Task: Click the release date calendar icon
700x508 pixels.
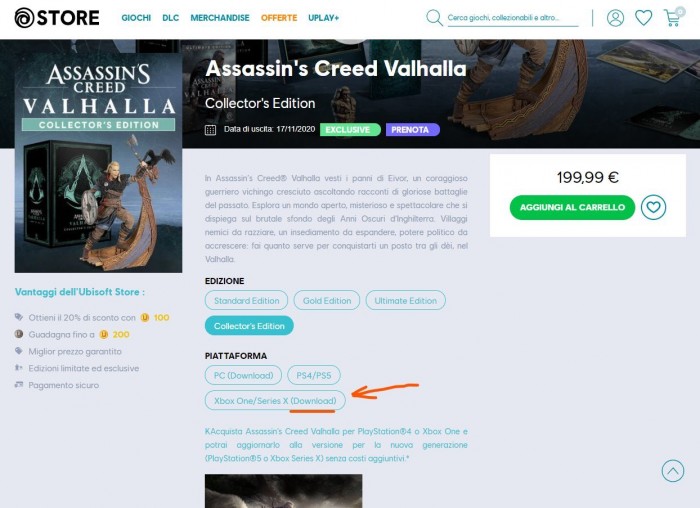Action: pyautogui.click(x=210, y=130)
